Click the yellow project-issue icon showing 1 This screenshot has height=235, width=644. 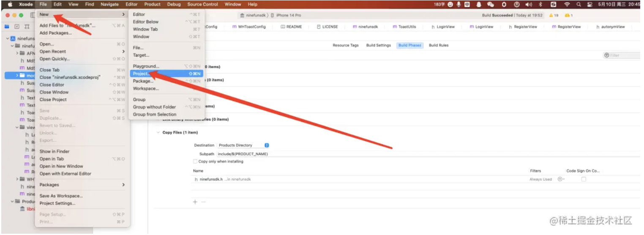tap(567, 15)
